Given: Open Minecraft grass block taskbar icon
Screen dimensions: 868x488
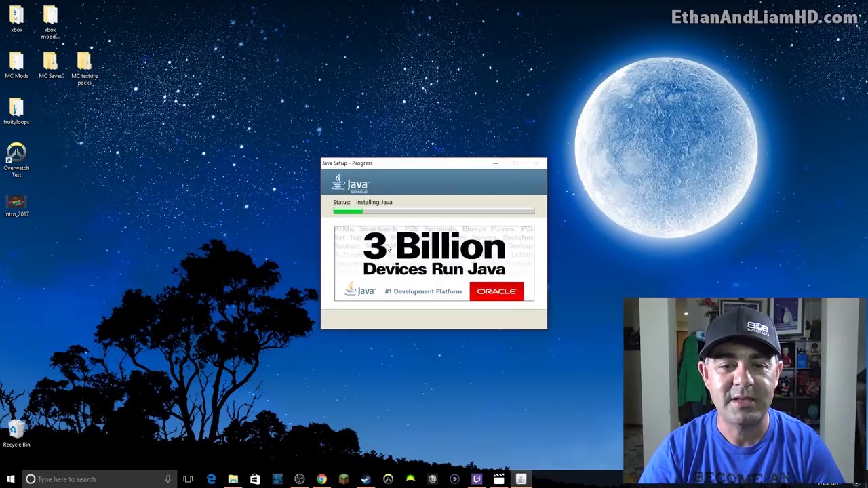Looking at the screenshot, I should [x=344, y=479].
